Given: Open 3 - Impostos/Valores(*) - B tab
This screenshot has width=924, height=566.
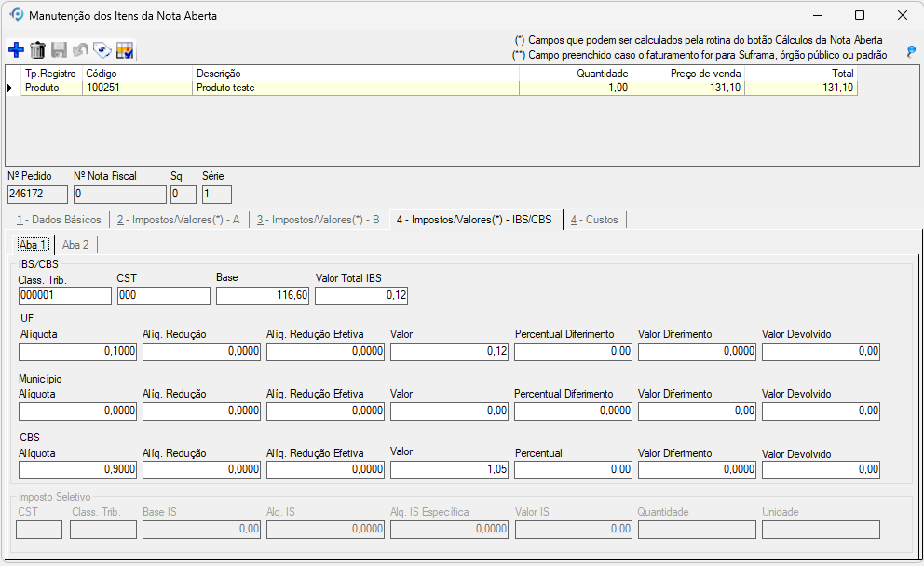Looking at the screenshot, I should coord(318,220).
